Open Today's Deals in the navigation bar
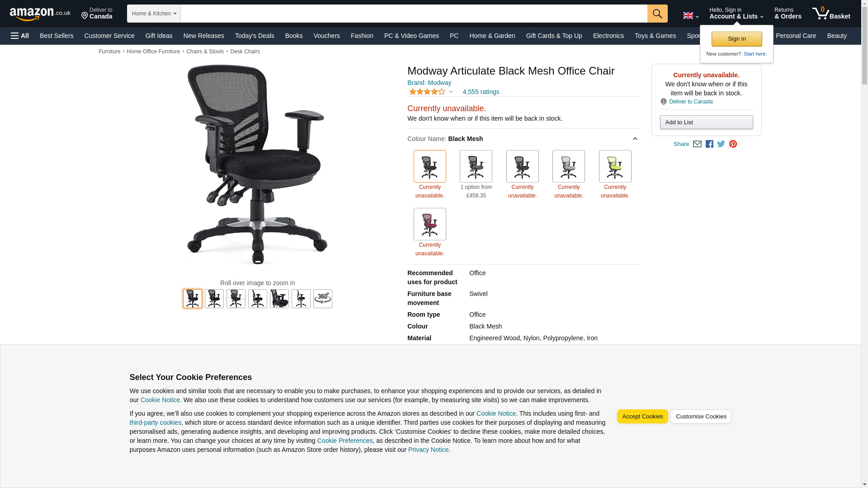Viewport: 868px width, 488px height. (255, 36)
